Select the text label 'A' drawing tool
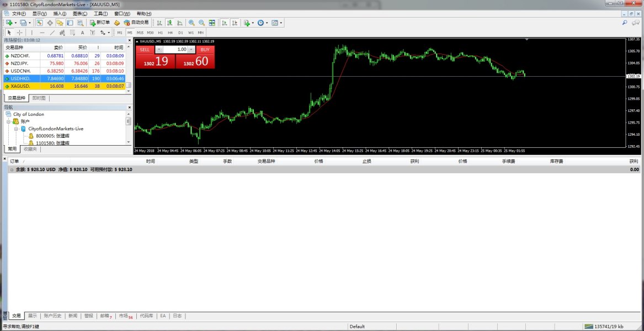 pos(82,33)
